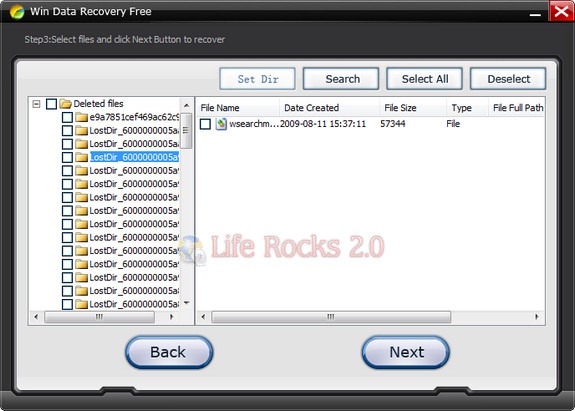
Task: Close the Win Data Recovery Free window
Action: coord(561,11)
